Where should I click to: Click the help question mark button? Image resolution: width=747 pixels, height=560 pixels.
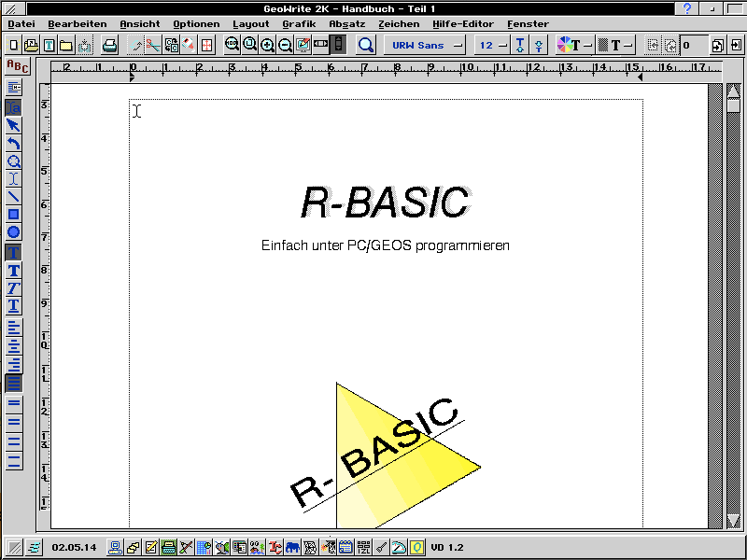pyautogui.click(x=688, y=8)
